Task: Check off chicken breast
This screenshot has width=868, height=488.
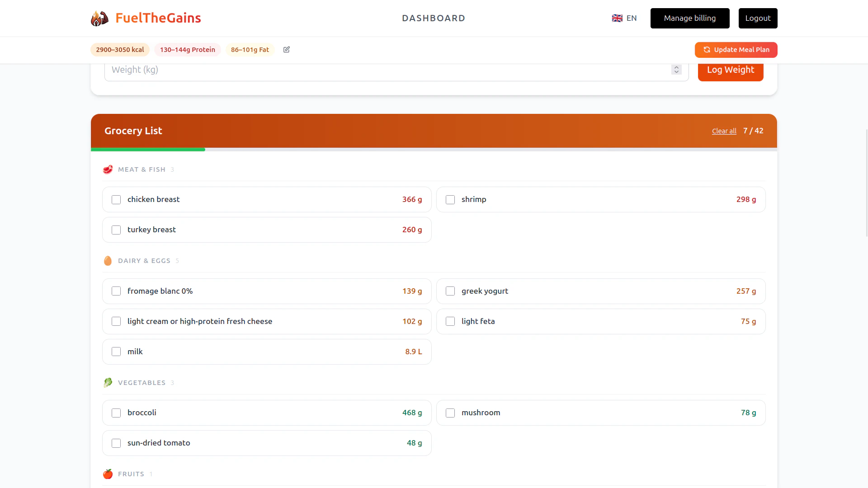Action: click(x=116, y=200)
